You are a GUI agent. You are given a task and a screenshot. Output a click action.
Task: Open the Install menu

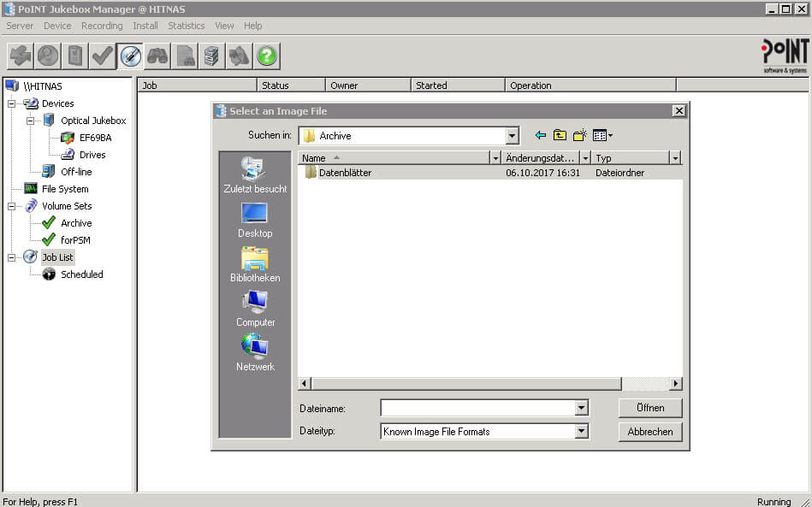tap(145, 26)
